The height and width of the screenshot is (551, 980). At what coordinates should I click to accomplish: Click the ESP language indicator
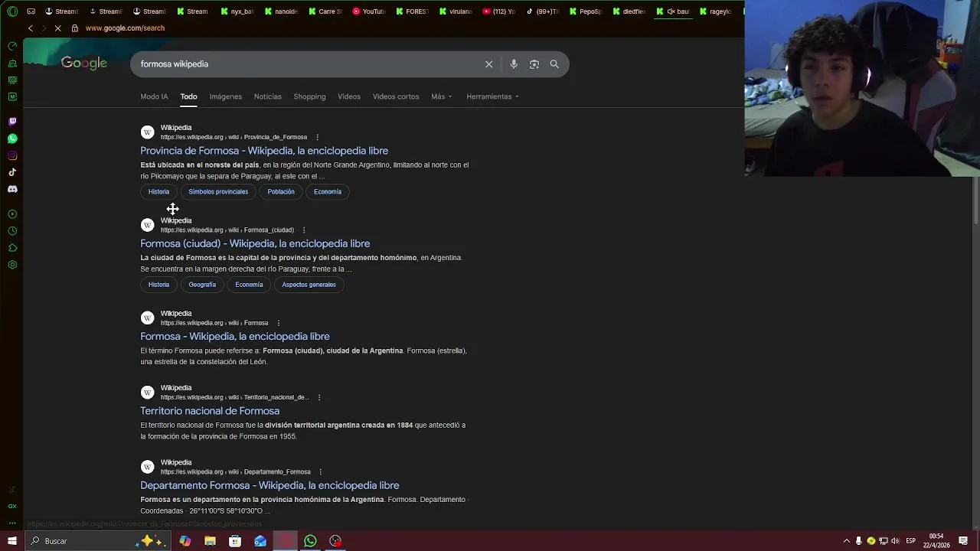point(910,541)
